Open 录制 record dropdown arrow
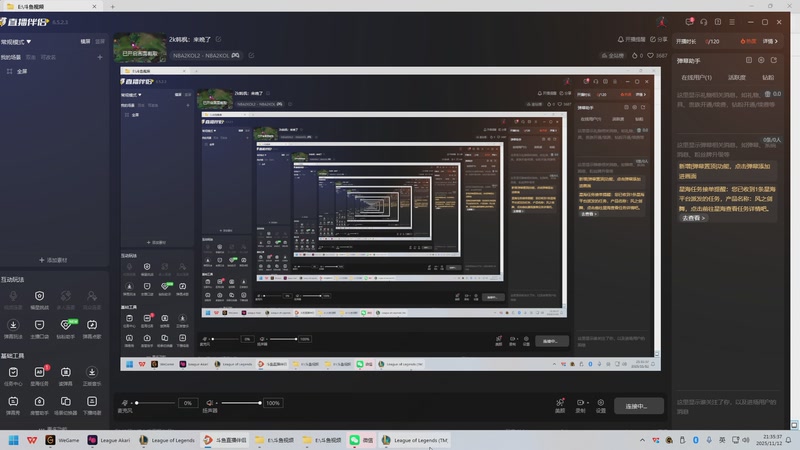Image resolution: width=800 pixels, height=450 pixels. 588,403
